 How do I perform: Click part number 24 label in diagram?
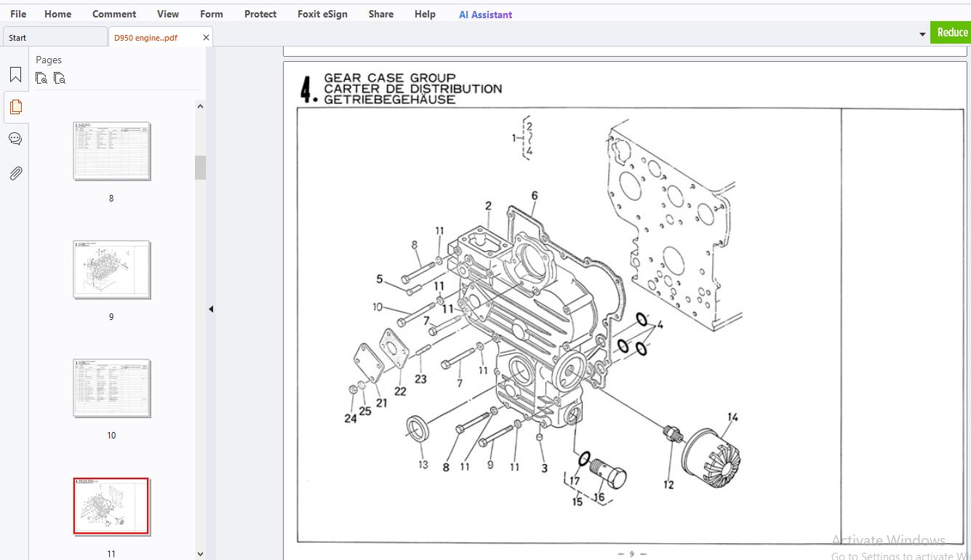(x=351, y=419)
